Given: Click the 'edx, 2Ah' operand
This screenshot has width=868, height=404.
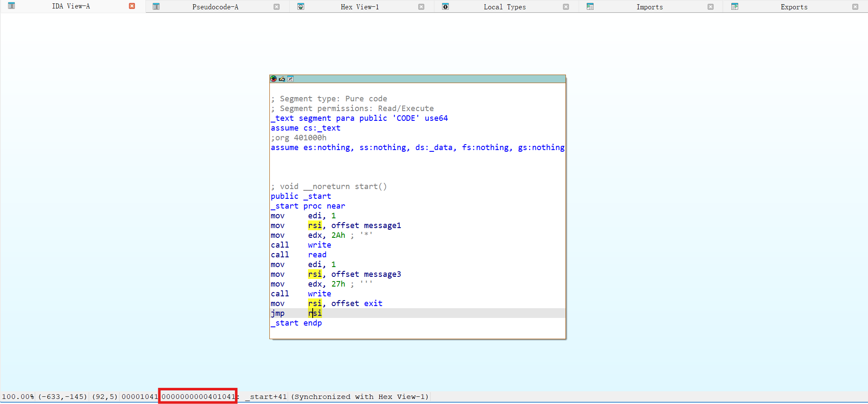Looking at the screenshot, I should pos(327,235).
